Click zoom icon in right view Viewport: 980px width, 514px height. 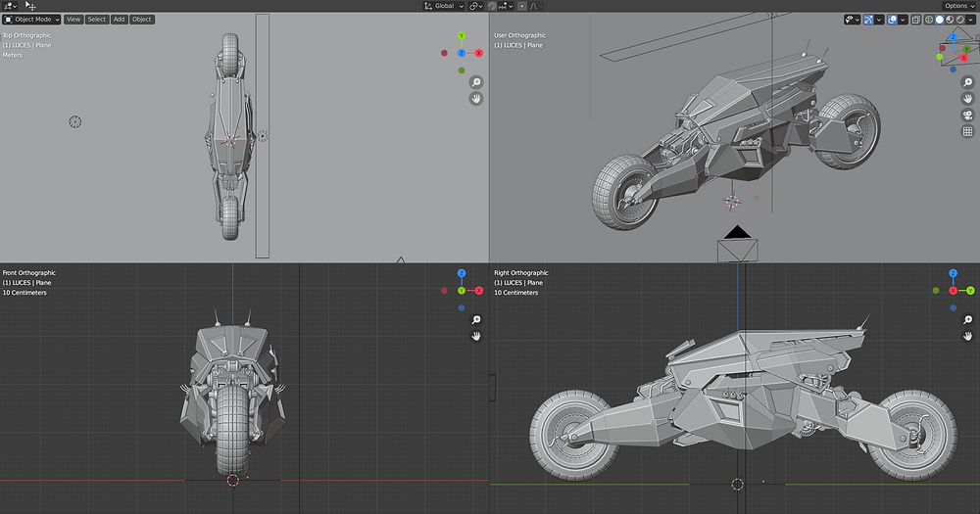pos(967,320)
